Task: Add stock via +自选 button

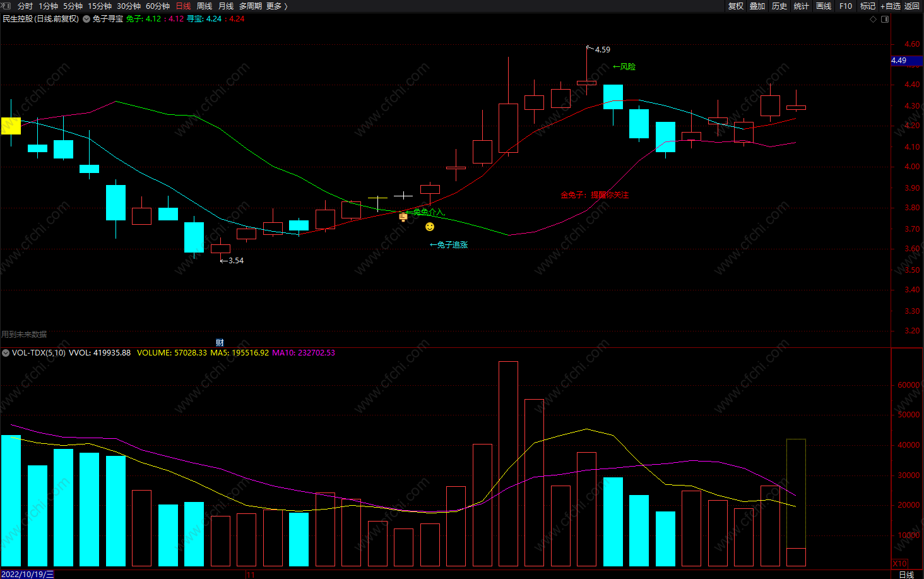Action: pyautogui.click(x=891, y=6)
